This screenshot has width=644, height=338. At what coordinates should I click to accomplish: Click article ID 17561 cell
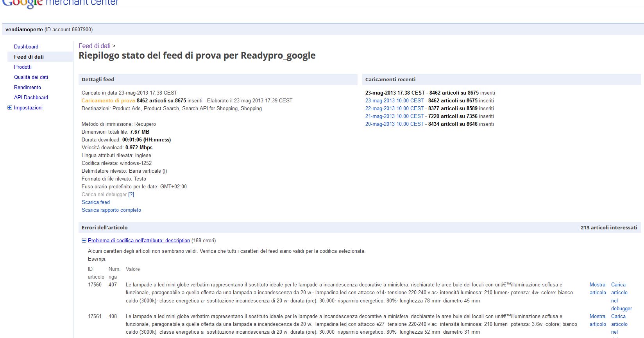(95, 316)
